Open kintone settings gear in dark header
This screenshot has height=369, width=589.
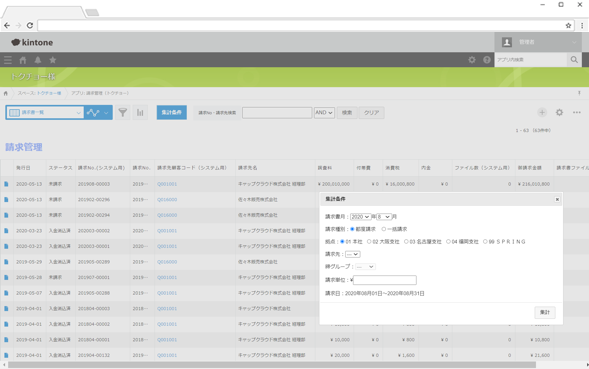point(472,60)
